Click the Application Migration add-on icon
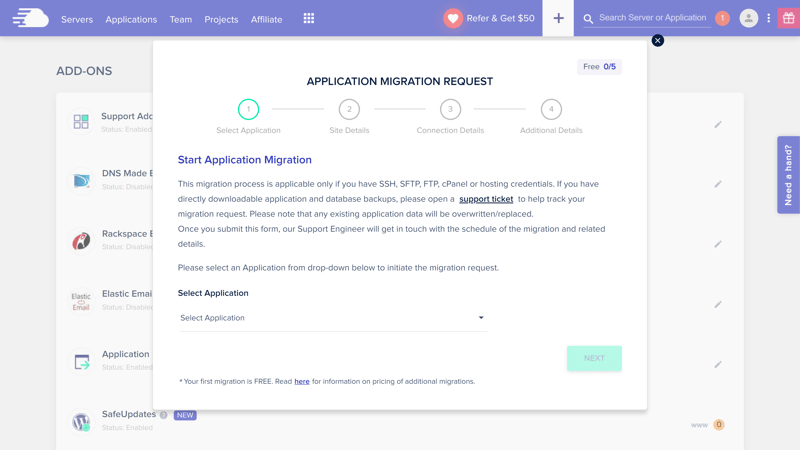The width and height of the screenshot is (800, 450). (81, 362)
